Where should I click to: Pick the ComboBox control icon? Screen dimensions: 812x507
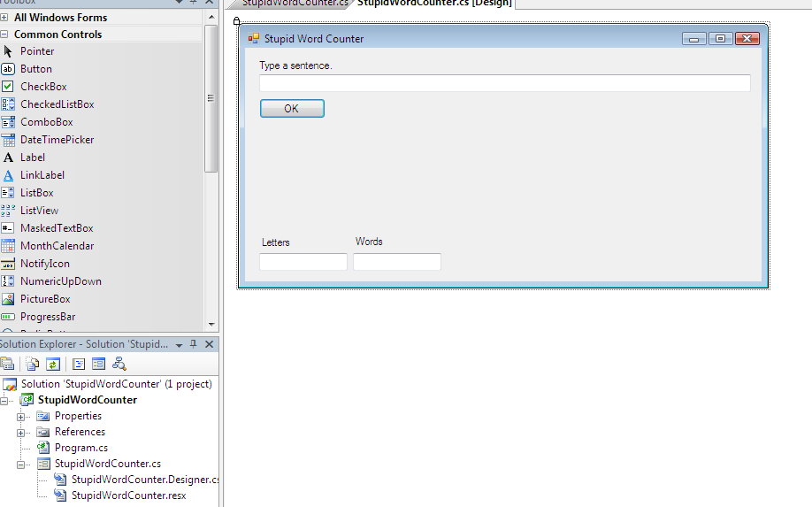coord(8,122)
